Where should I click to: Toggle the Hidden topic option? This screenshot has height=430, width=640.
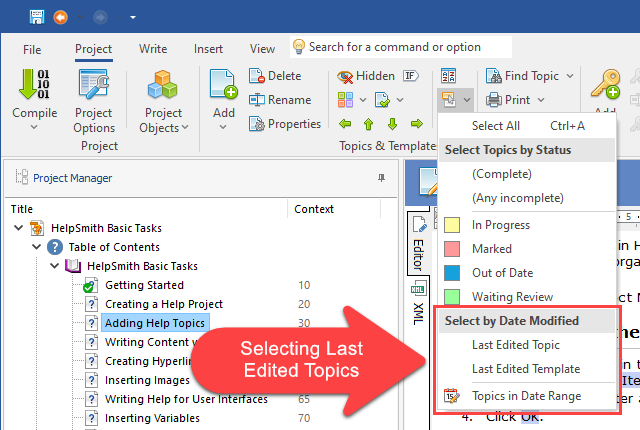pos(366,76)
